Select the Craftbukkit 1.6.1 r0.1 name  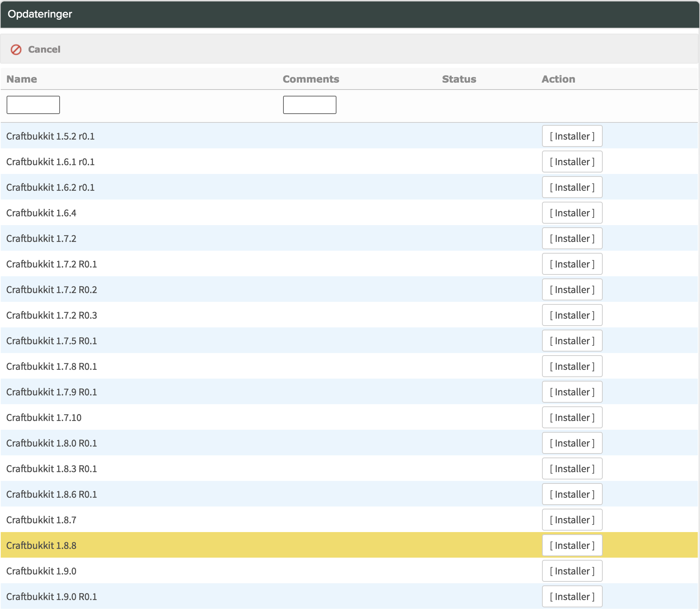click(x=50, y=162)
